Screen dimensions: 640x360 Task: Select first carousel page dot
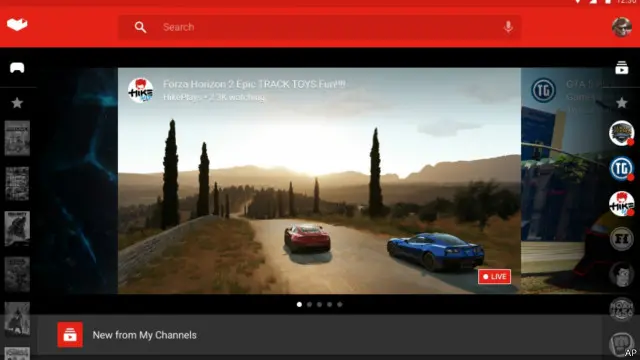tap(299, 304)
